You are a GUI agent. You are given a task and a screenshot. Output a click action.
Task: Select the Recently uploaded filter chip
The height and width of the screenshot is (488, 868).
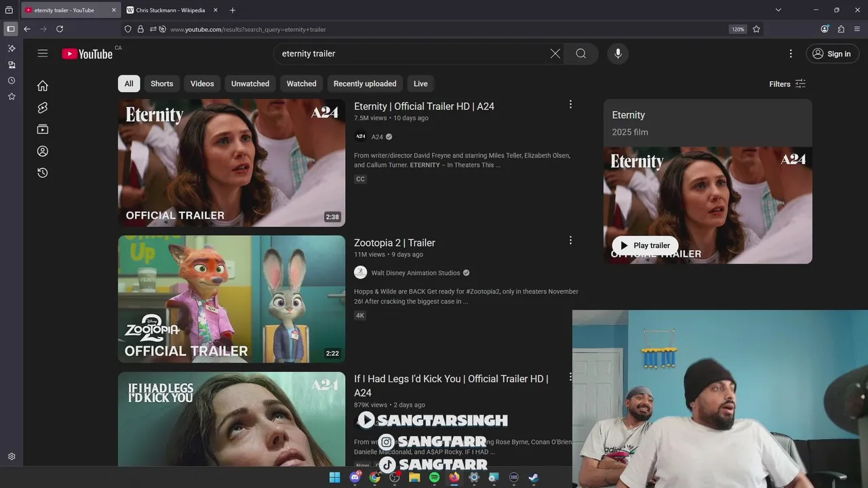pyautogui.click(x=365, y=83)
